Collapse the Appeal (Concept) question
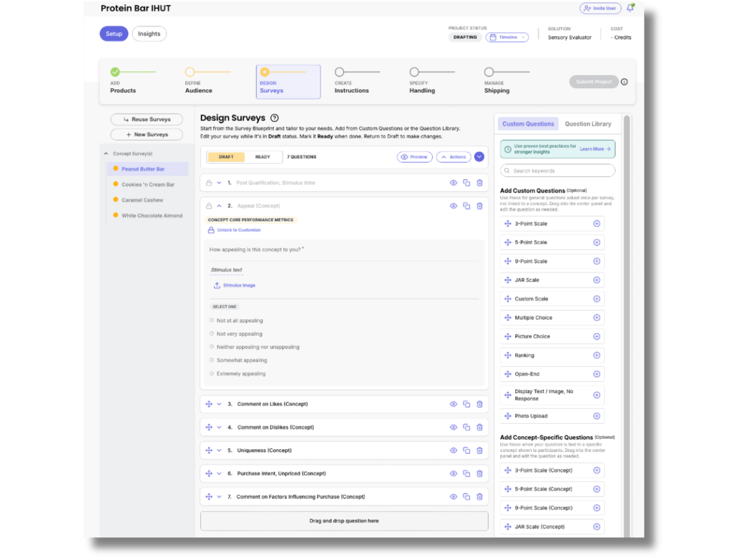This screenshot has height=560, width=747. (x=219, y=206)
